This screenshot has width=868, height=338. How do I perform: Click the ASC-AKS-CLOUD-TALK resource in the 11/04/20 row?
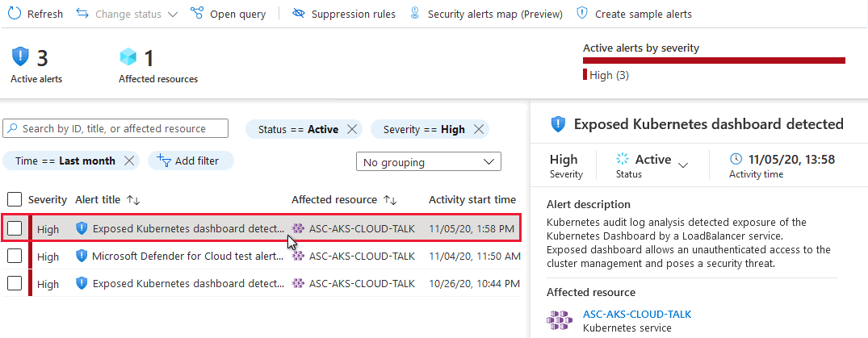pos(362,257)
